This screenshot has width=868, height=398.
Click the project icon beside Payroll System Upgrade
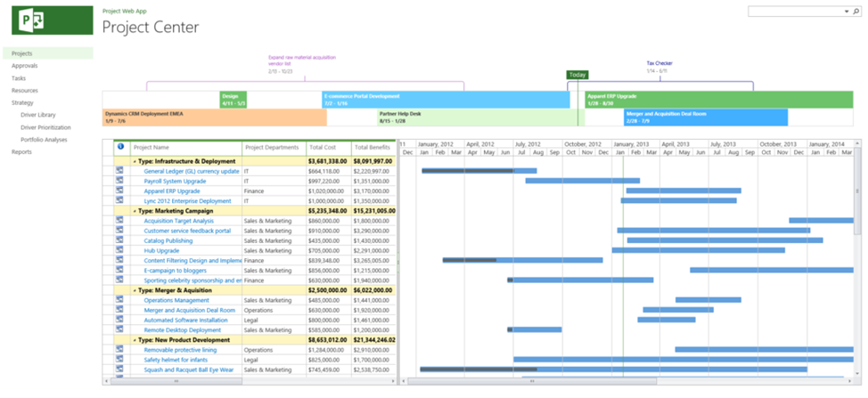tap(119, 181)
